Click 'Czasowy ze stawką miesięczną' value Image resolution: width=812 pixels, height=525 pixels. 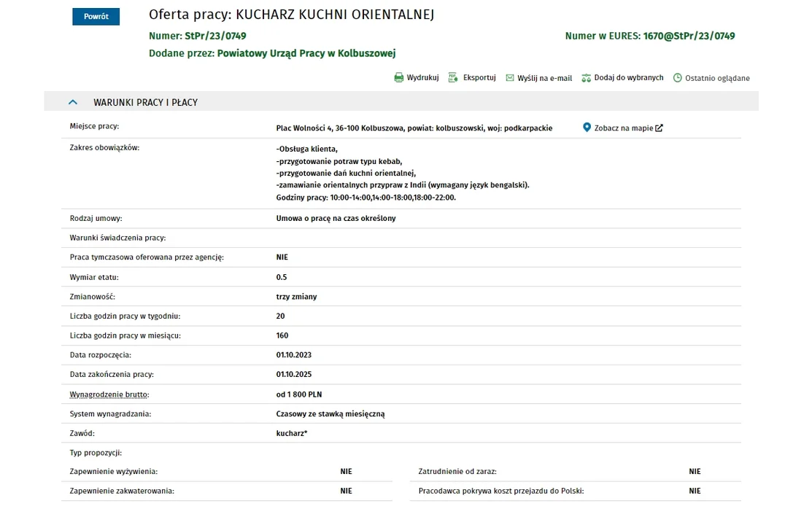[x=330, y=414]
